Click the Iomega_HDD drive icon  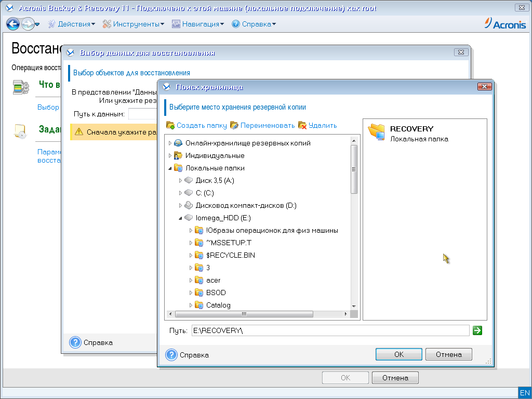[x=189, y=218]
